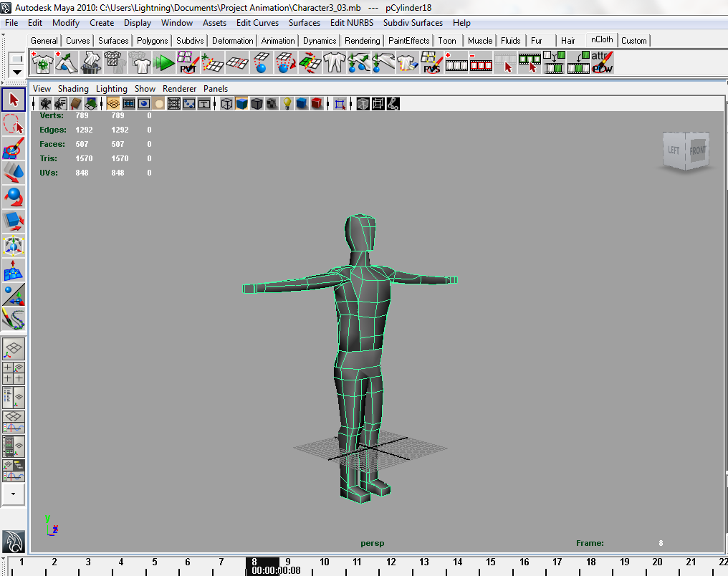Open the Window menu
The width and height of the screenshot is (728, 576).
177,23
